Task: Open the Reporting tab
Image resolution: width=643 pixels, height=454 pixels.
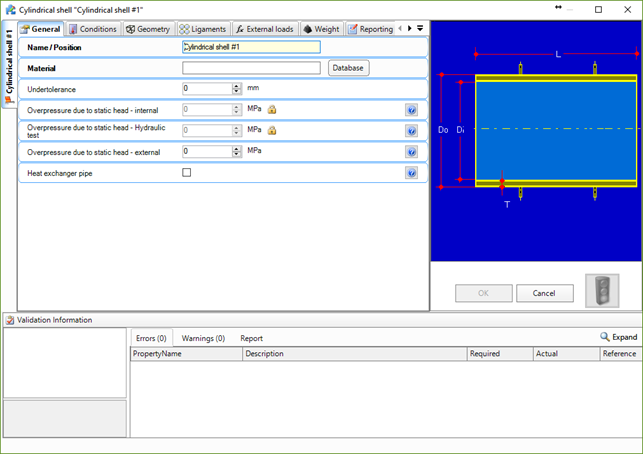Action: coord(371,29)
